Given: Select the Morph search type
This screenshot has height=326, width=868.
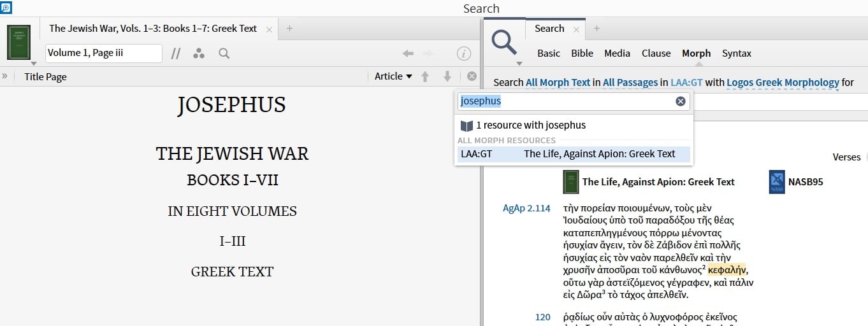Looking at the screenshot, I should pyautogui.click(x=697, y=53).
